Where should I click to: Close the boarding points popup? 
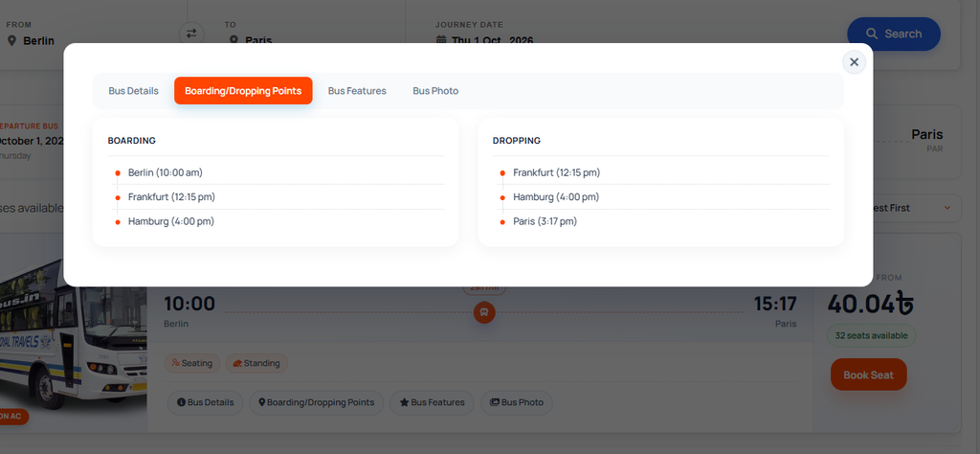[854, 62]
